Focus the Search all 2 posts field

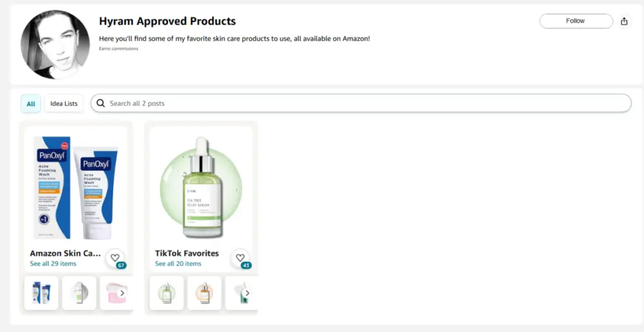click(365, 103)
